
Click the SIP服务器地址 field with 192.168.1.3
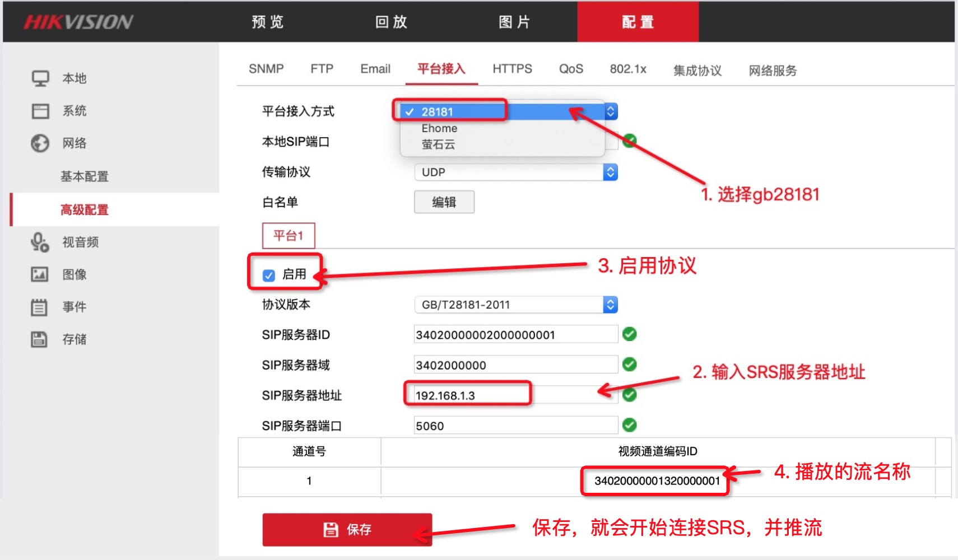pos(516,395)
